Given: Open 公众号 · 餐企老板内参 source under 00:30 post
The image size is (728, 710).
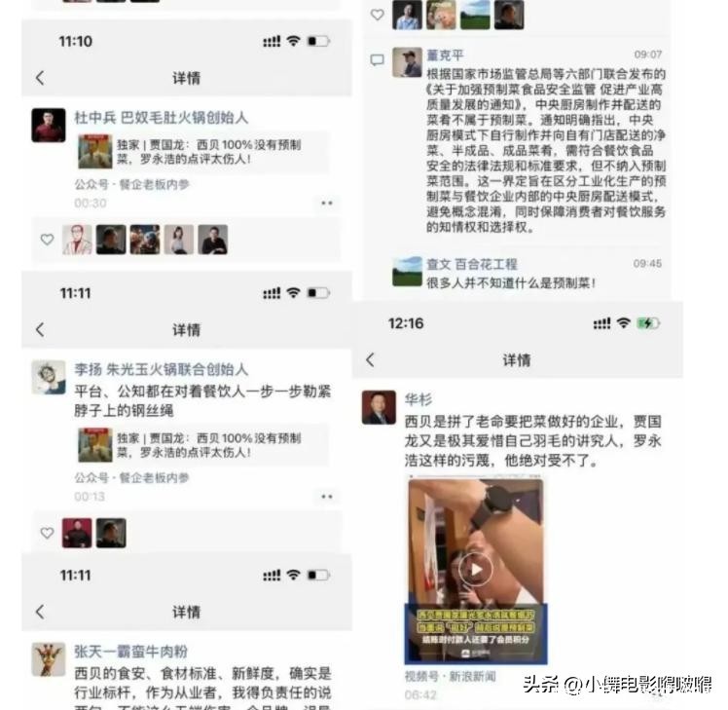Looking at the screenshot, I should 131,184.
